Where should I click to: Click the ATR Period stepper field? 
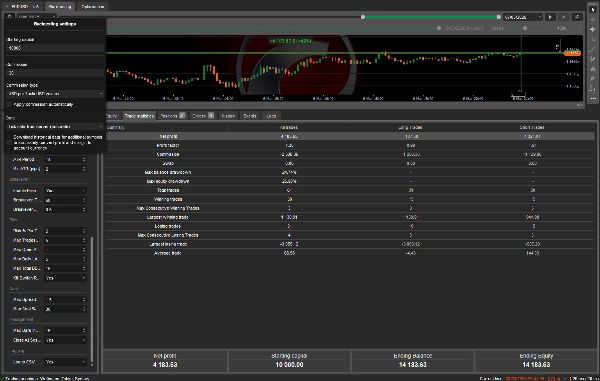click(x=65, y=159)
